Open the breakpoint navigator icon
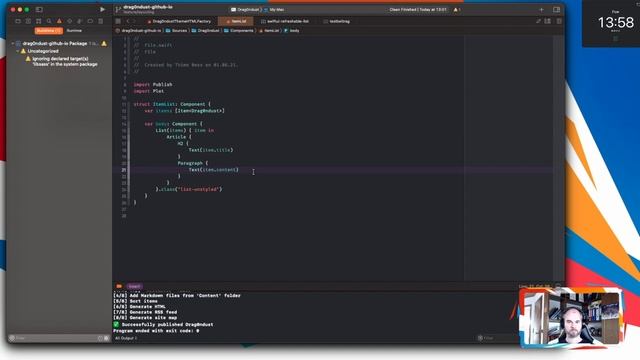The image size is (640, 360). point(90,21)
